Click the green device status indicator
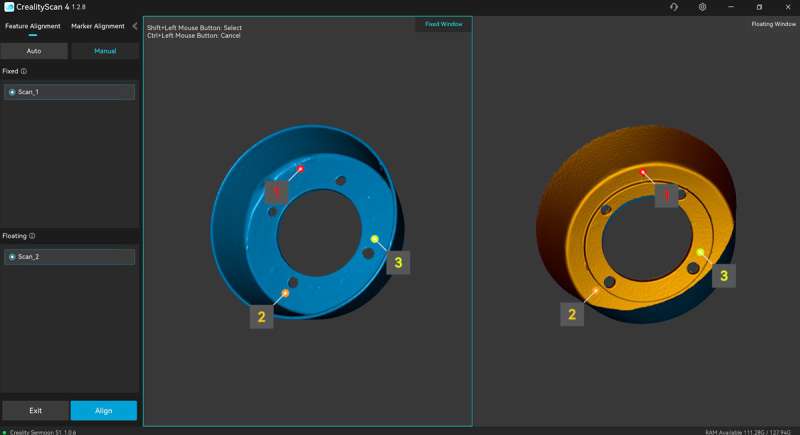 4,432
